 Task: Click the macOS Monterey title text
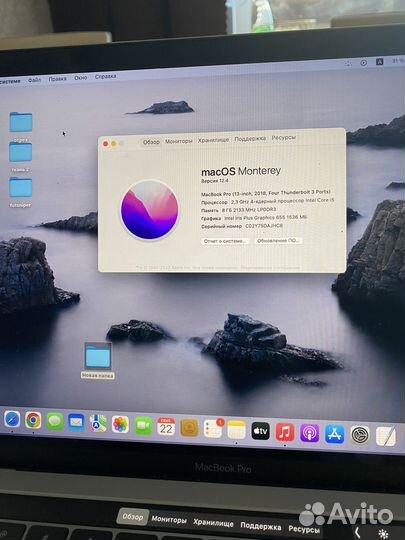coord(241,171)
